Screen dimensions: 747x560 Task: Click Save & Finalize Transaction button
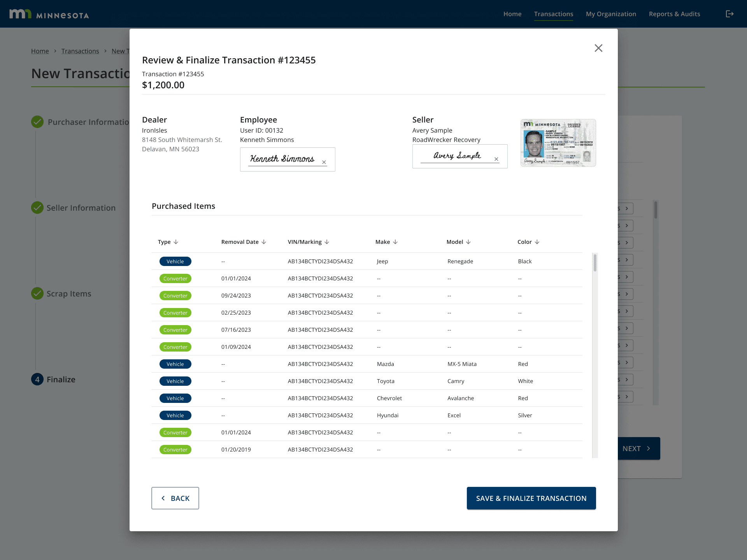pos(531,498)
